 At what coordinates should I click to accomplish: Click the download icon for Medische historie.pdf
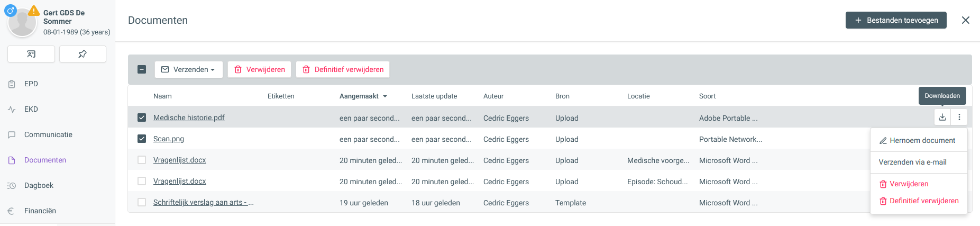coord(942,117)
